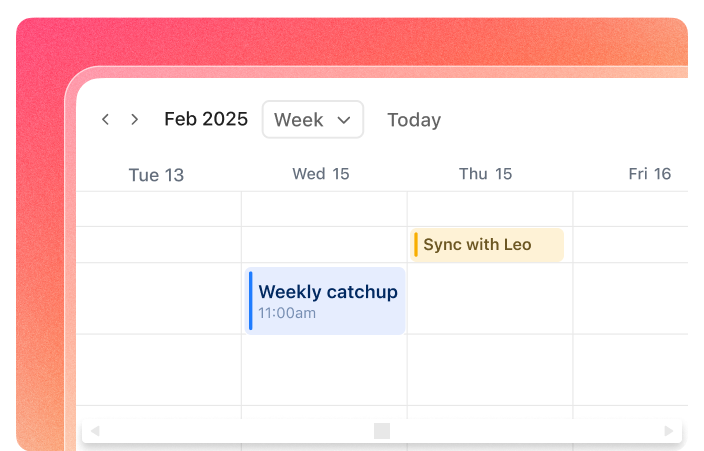Screen dimensions: 704x451
Task: Select the Fri 16 day header
Action: coord(649,174)
